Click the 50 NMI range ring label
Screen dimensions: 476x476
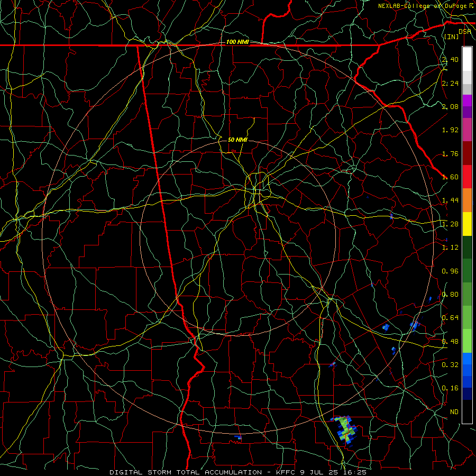point(237,140)
